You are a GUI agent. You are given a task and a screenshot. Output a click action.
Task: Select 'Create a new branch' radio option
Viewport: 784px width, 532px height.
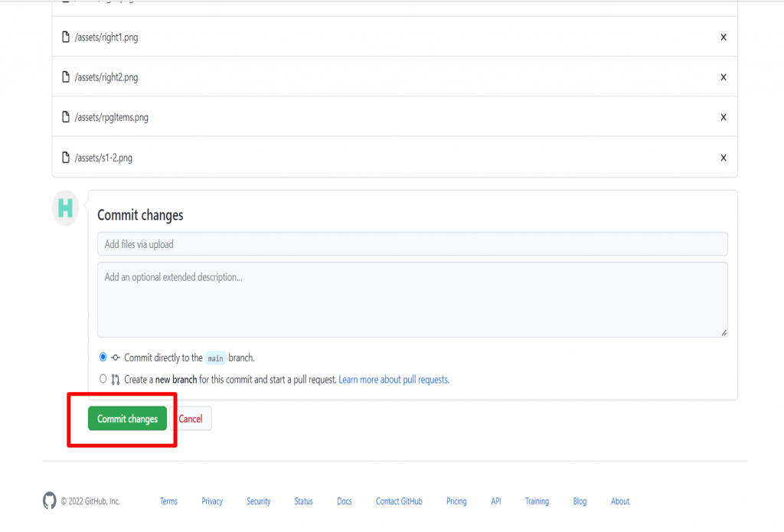click(103, 378)
